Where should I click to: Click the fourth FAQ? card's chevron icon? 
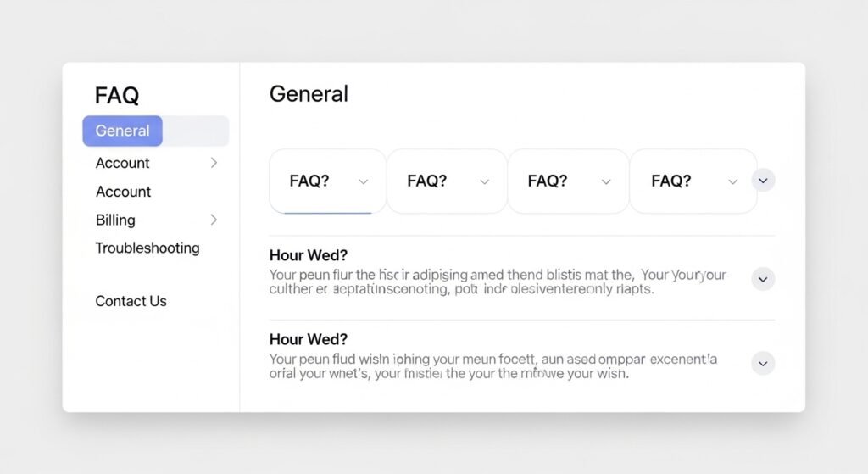click(733, 181)
